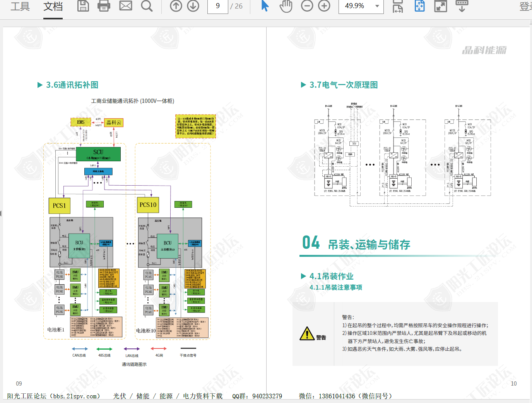
Task: Print the document with printer icon
Action: [x=104, y=6]
